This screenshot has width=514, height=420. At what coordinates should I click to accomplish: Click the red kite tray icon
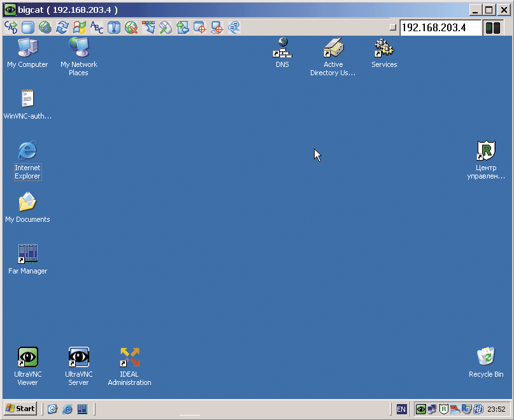coord(455,409)
